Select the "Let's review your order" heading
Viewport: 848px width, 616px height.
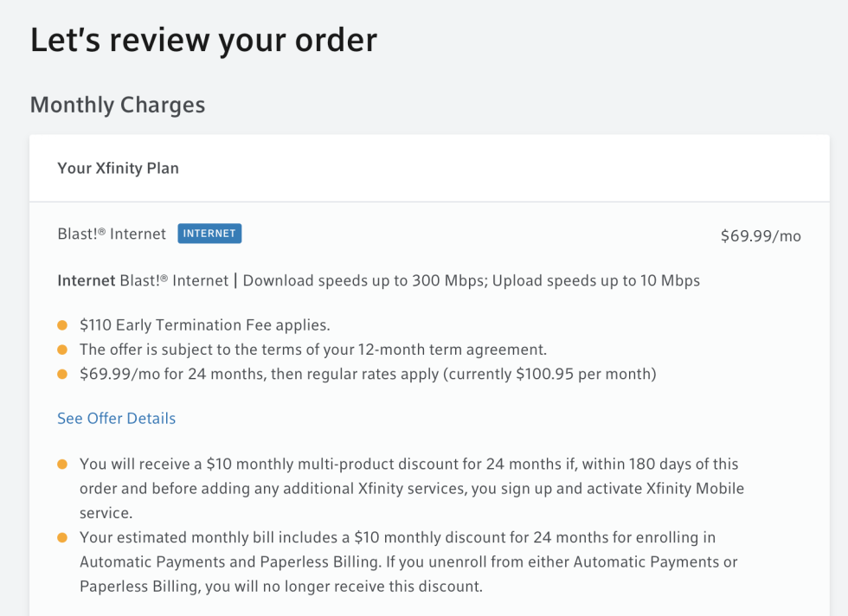tap(203, 40)
